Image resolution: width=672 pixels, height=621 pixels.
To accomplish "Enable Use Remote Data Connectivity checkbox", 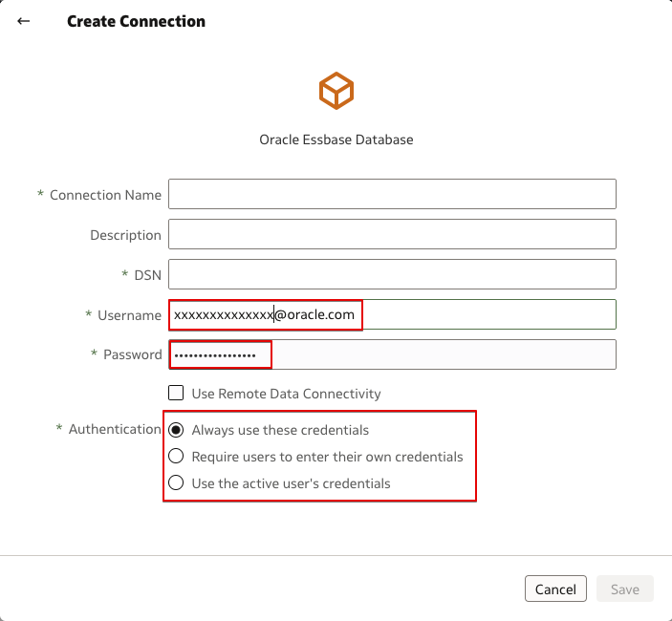I will (176, 393).
